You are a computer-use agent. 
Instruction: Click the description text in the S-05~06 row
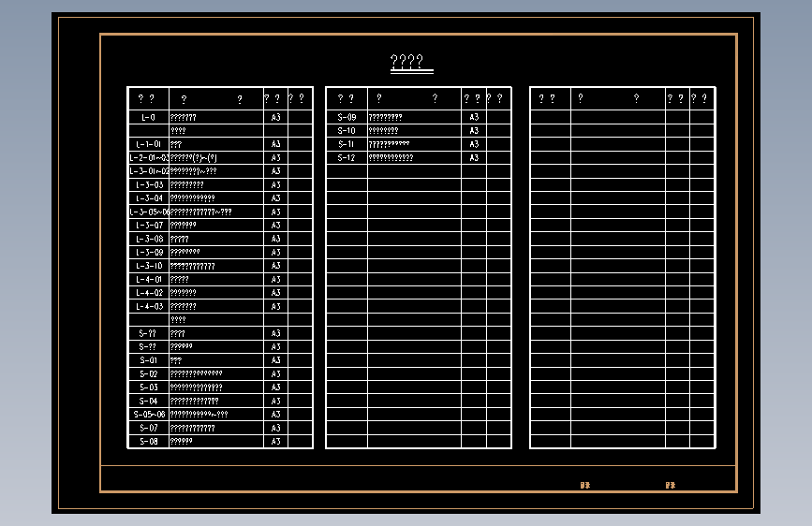click(x=199, y=415)
